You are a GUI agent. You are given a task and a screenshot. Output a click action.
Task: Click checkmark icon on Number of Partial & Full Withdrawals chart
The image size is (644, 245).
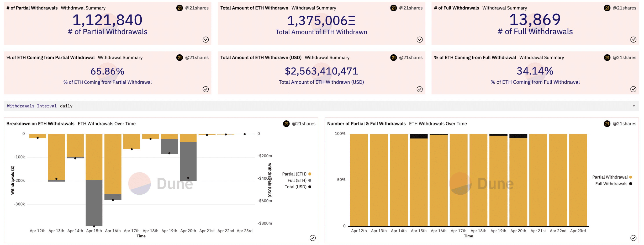pyautogui.click(x=633, y=238)
